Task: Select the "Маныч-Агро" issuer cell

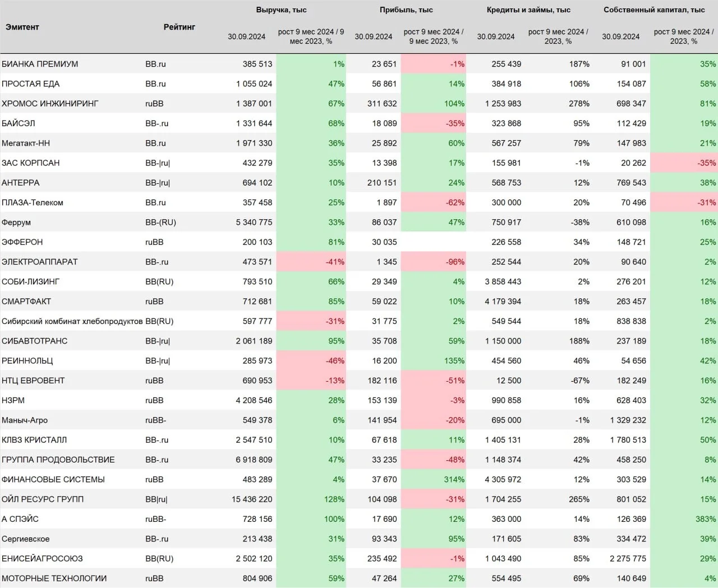Action: (25, 420)
